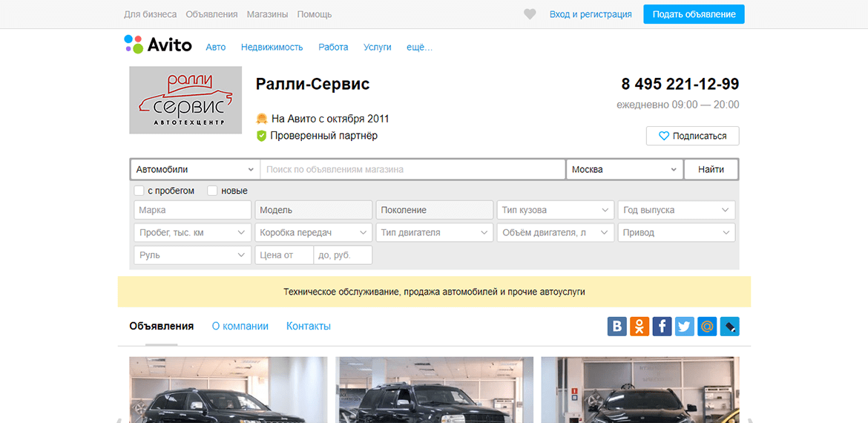Click the 'до, руб.' price field
868x423 pixels.
(343, 255)
